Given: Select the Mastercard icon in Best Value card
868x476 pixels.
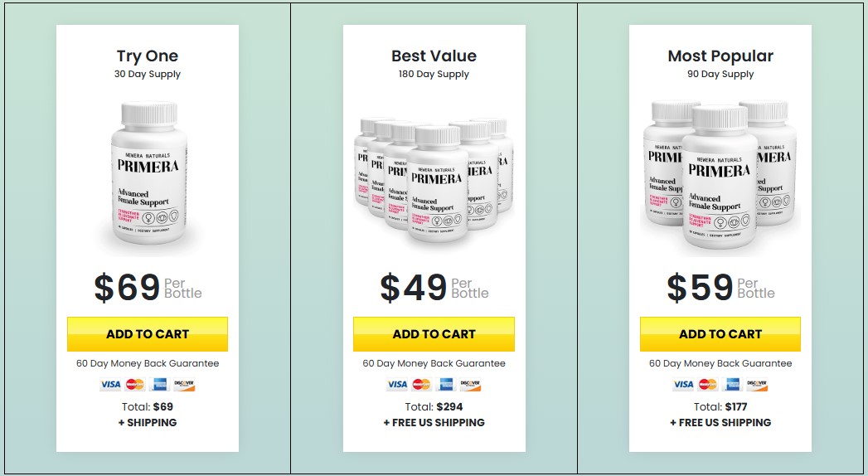Looking at the screenshot, I should tap(421, 385).
